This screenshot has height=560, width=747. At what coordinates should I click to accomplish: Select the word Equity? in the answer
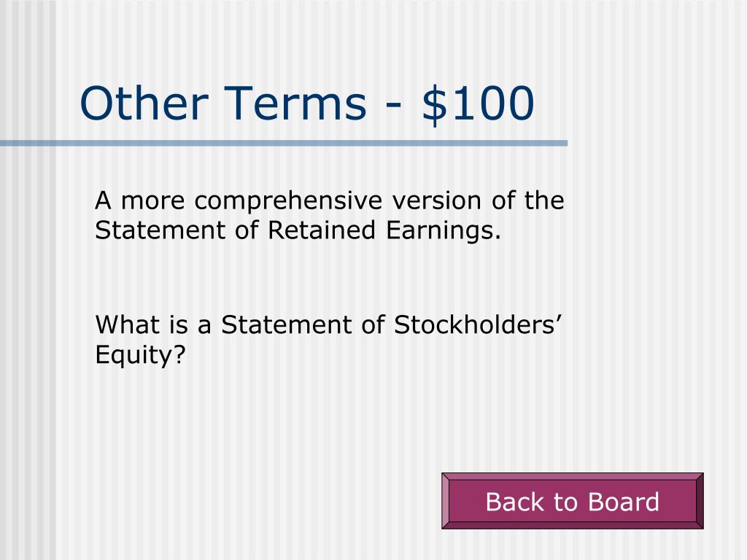pyautogui.click(x=140, y=355)
